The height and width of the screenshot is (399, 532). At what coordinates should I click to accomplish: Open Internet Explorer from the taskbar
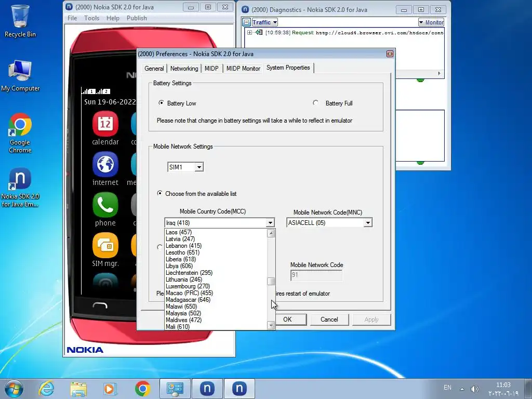pos(46,389)
